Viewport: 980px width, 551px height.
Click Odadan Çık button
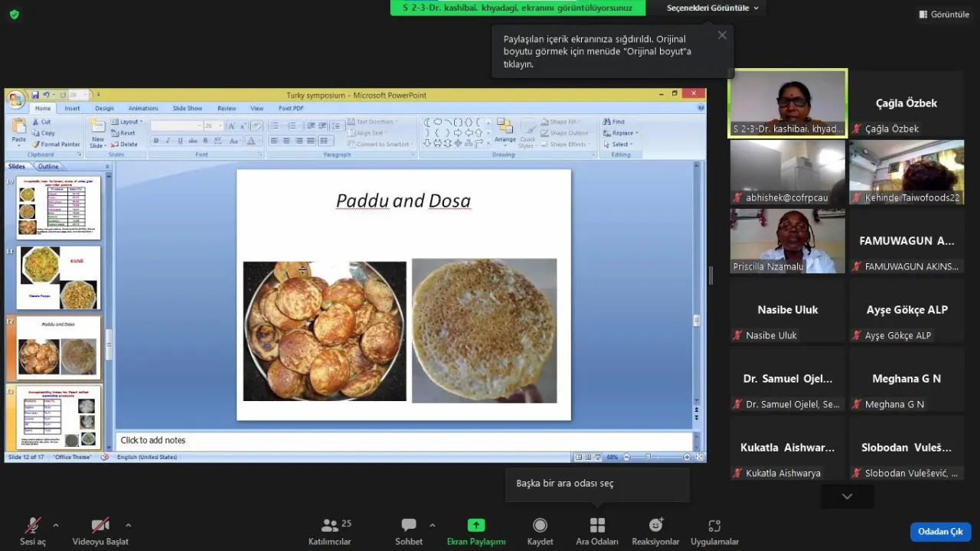[940, 531]
